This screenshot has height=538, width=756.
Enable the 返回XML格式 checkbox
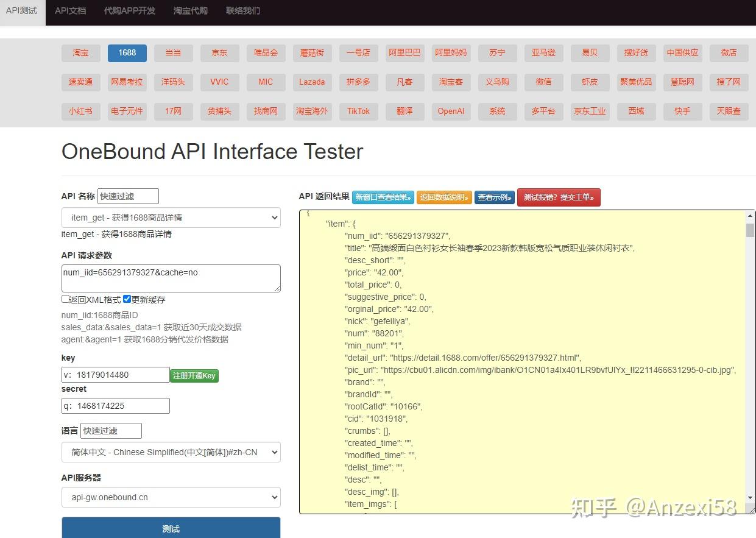click(65, 299)
